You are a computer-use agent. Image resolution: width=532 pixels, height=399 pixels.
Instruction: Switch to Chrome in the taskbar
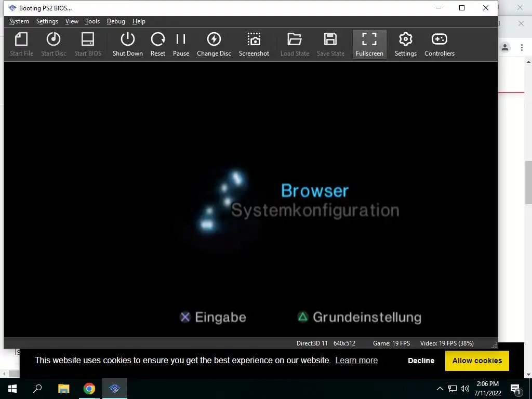(89, 389)
